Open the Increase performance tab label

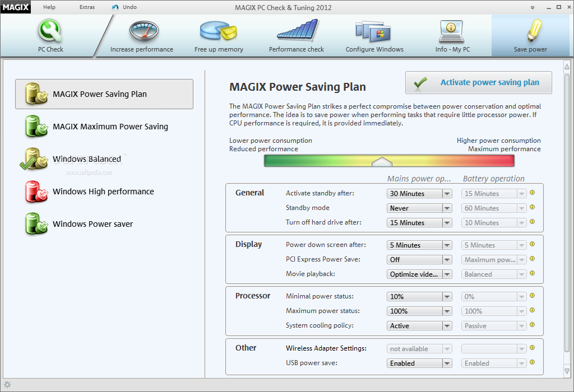(x=142, y=49)
